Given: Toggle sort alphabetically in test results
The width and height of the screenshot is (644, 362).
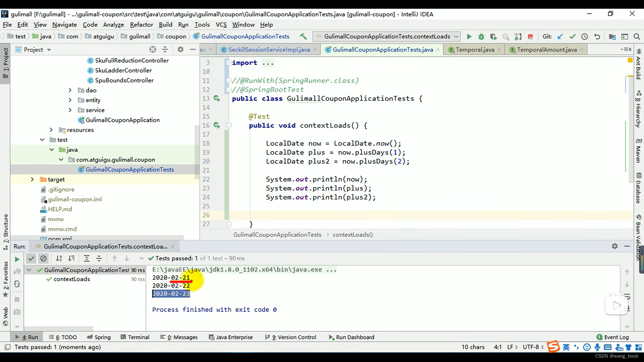Looking at the screenshot, I should [x=59, y=258].
